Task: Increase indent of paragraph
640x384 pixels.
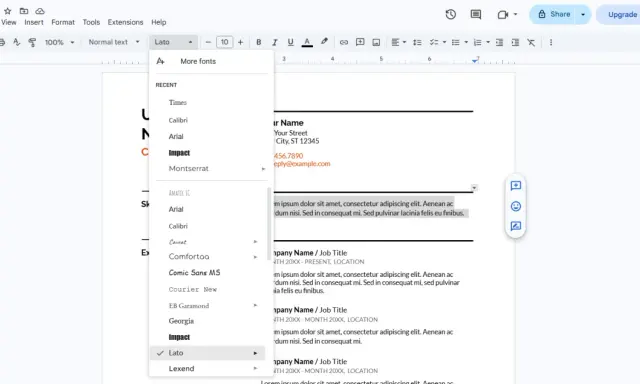Action: (515, 42)
